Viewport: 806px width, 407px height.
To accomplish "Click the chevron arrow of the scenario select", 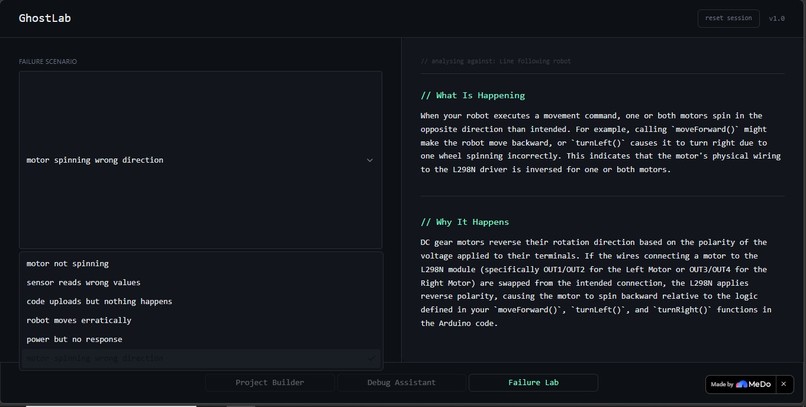I will point(370,160).
